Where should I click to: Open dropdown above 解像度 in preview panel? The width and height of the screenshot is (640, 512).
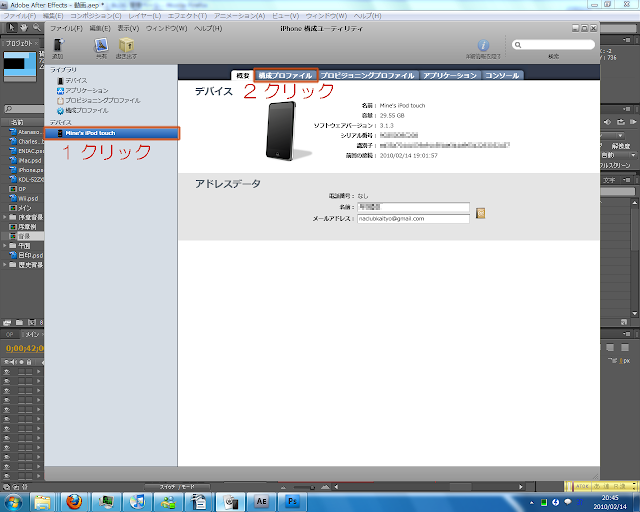(x=611, y=136)
